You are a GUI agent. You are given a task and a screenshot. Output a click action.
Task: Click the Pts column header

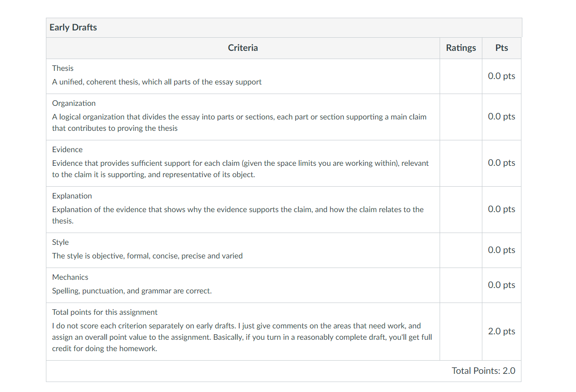coord(501,48)
